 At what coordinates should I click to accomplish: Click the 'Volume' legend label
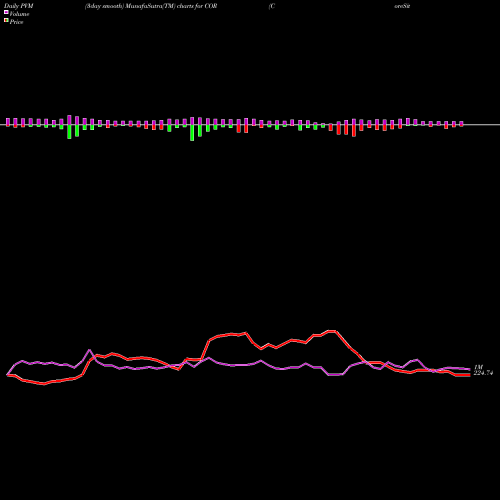point(19,14)
